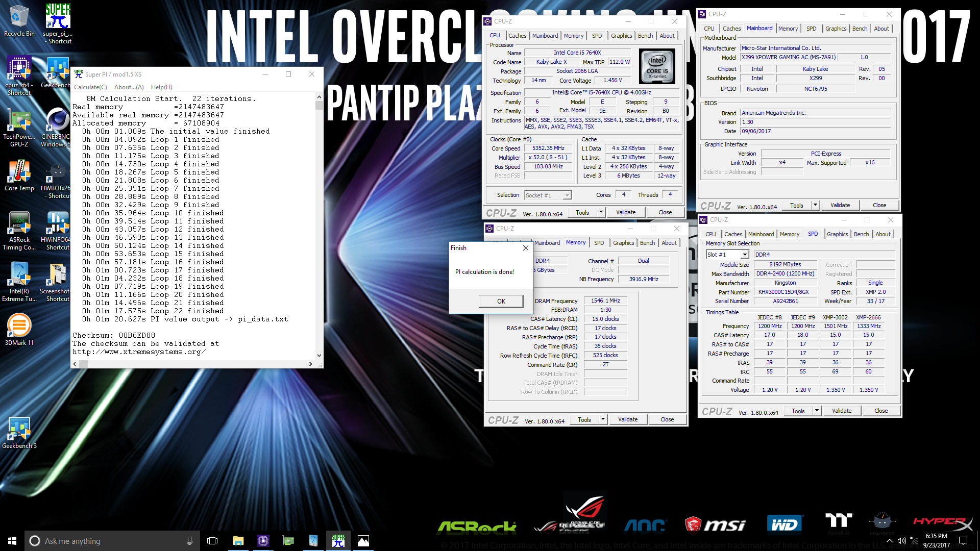
Task: Click Super PI vertical scrollbar down arrow
Action: click(x=319, y=355)
